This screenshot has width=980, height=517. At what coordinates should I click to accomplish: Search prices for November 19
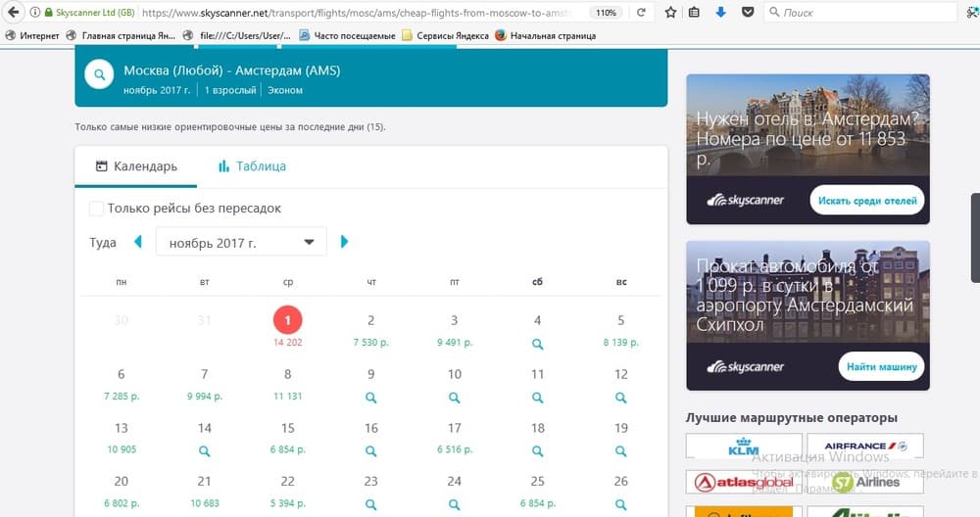620,450
